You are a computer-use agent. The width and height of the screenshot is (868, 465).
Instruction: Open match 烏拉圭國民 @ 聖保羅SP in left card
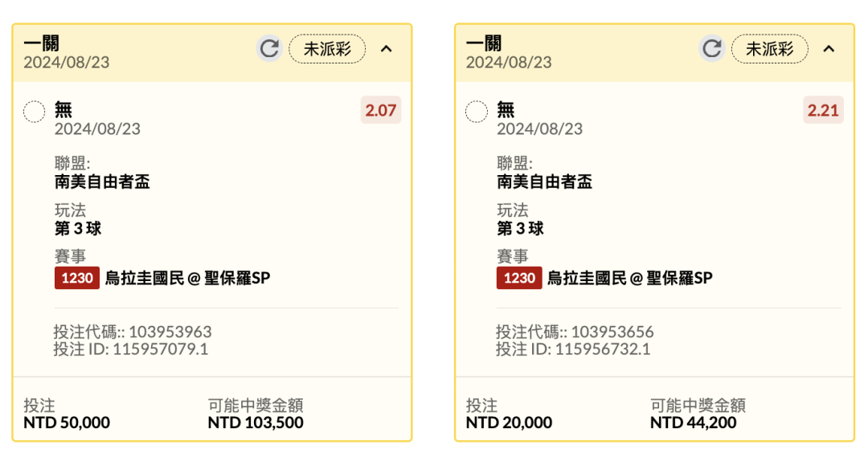pyautogui.click(x=187, y=278)
